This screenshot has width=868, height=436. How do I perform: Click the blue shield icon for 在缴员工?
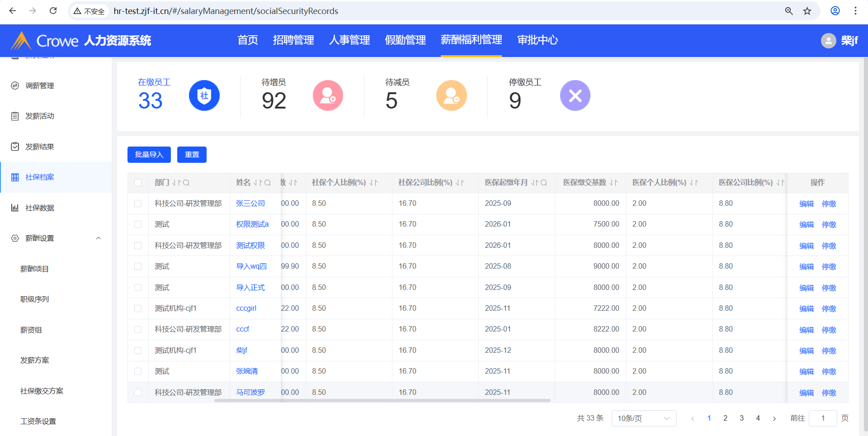[204, 95]
